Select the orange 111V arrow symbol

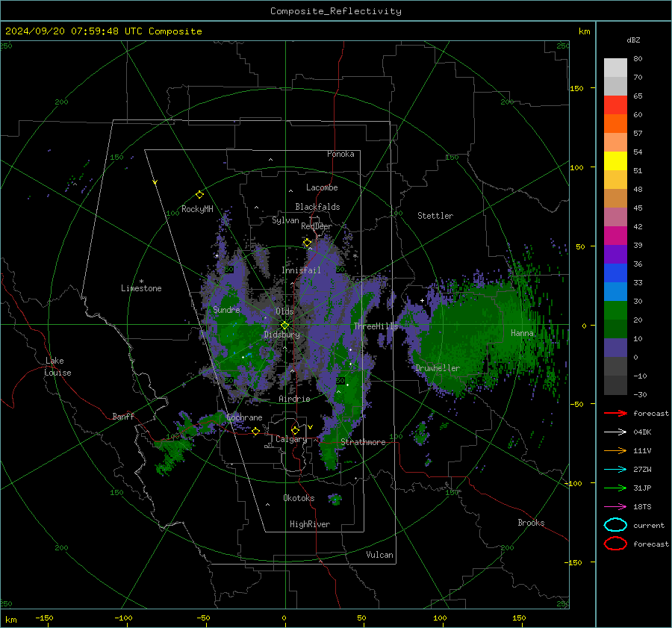click(615, 450)
